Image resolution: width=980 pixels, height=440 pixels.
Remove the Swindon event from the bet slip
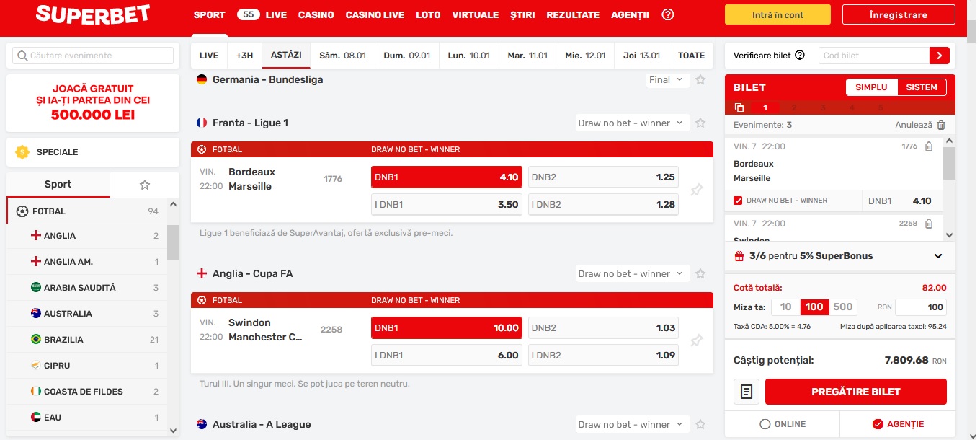(x=929, y=224)
